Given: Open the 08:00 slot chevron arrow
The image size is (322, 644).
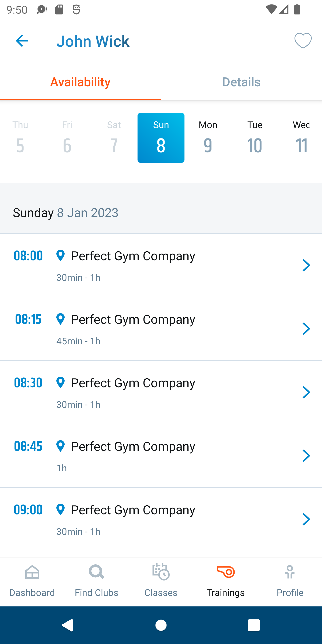Looking at the screenshot, I should click(x=306, y=265).
